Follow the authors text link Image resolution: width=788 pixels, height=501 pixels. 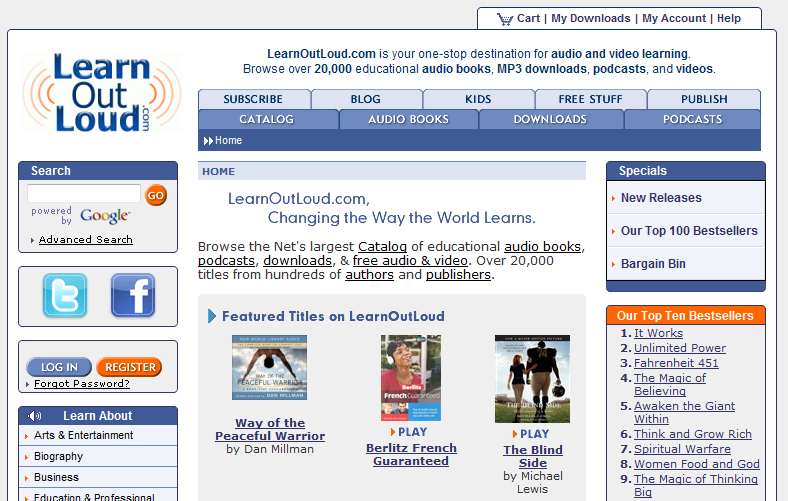369,275
